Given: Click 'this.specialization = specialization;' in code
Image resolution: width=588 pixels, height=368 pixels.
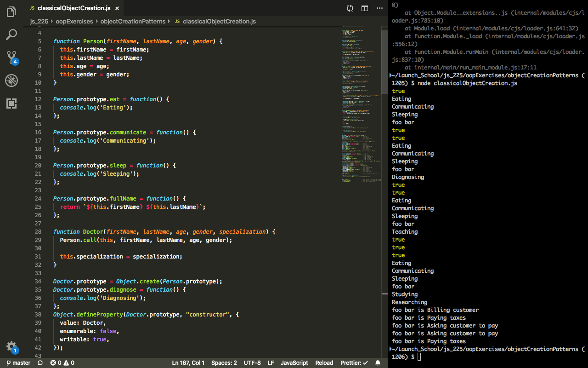Looking at the screenshot, I should (x=121, y=257).
